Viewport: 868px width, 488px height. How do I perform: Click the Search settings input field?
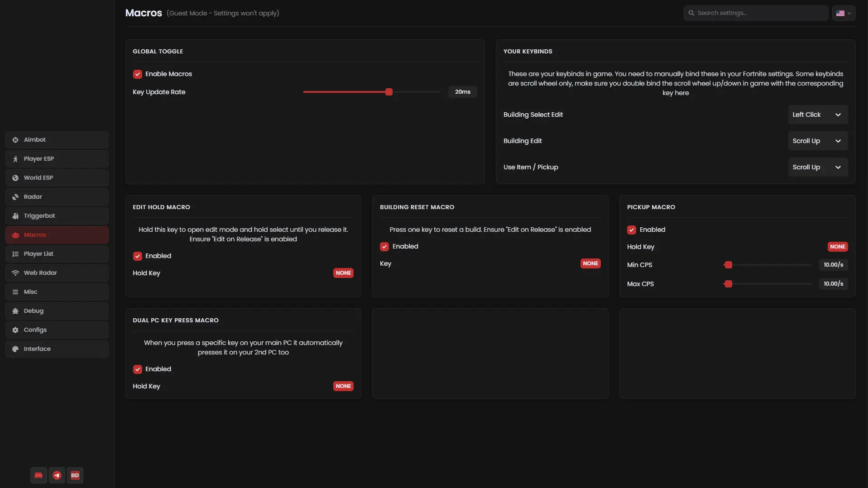(756, 13)
